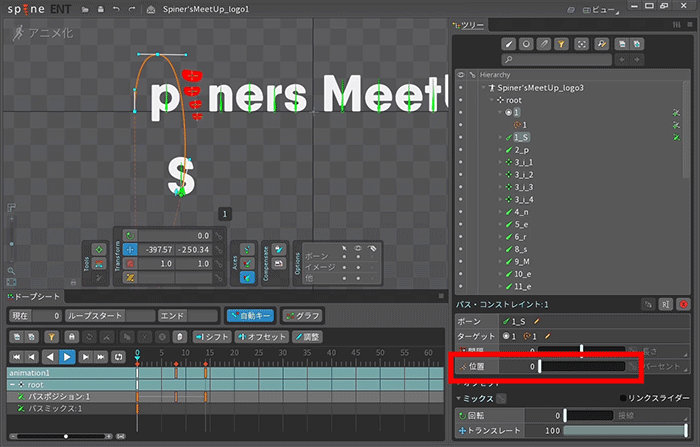Screen dimensions: 700x447
Task: Expand the 3_i_1 bone node
Action: tap(500, 162)
